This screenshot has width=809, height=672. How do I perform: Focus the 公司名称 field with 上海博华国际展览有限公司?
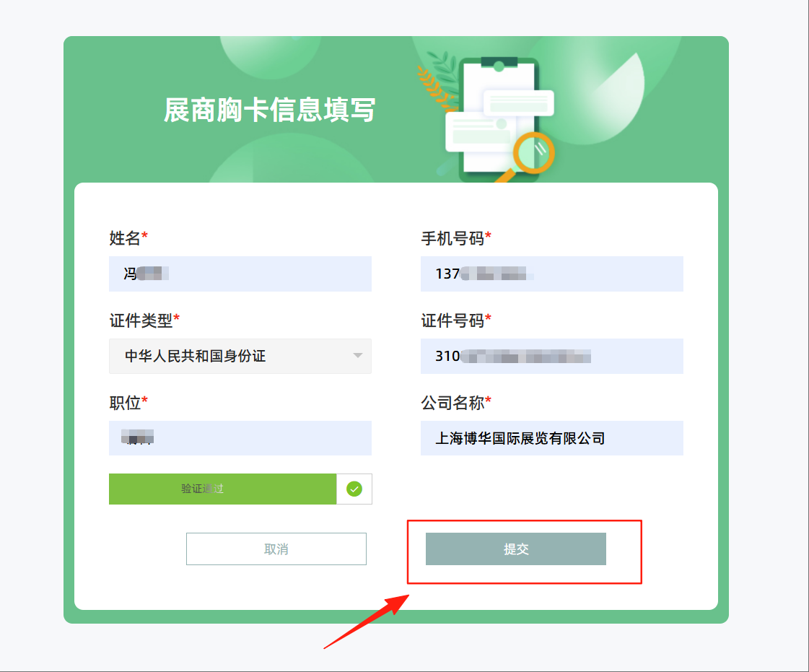[x=551, y=438]
